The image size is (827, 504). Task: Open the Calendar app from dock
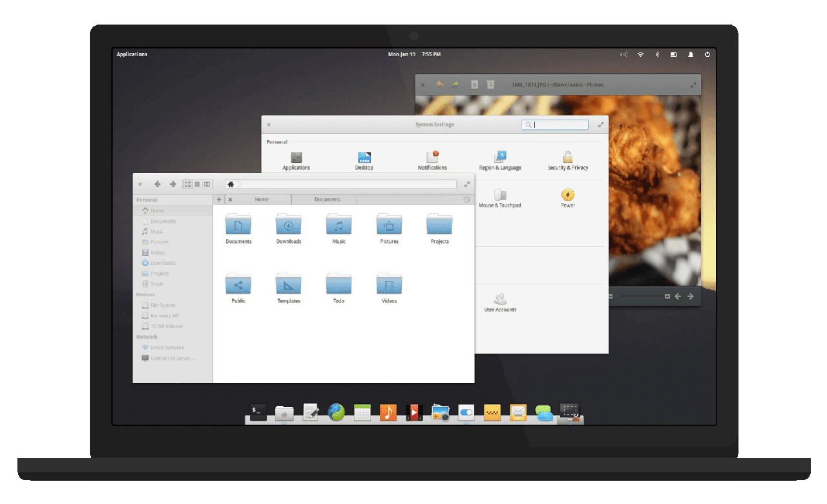pos(362,412)
